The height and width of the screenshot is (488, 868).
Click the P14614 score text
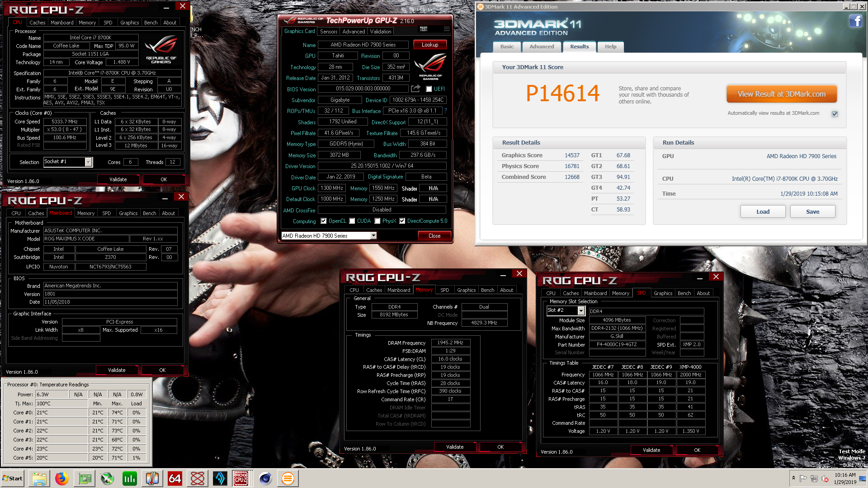point(563,93)
